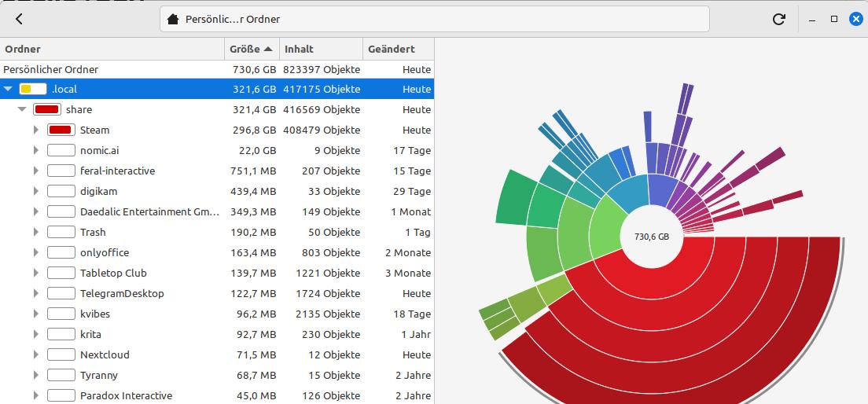868x404 pixels.
Task: Click the 751,1 MB size value
Action: coord(253,171)
